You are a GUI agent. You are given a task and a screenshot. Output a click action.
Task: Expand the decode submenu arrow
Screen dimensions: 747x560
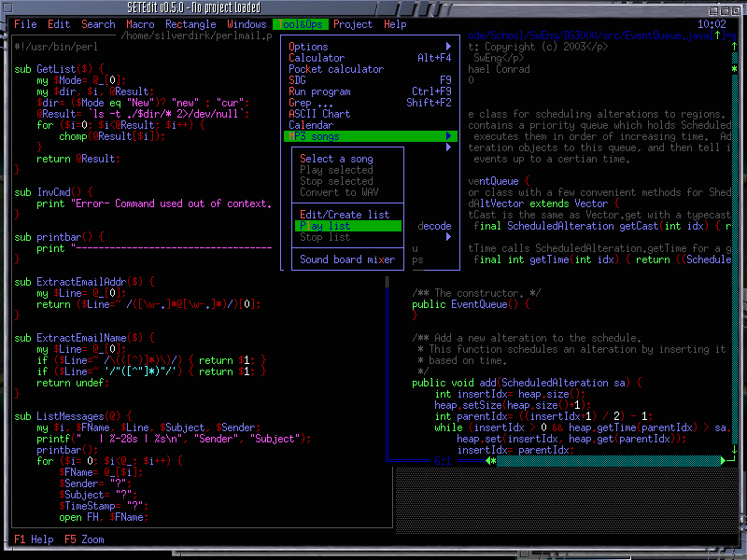pyautogui.click(x=448, y=237)
